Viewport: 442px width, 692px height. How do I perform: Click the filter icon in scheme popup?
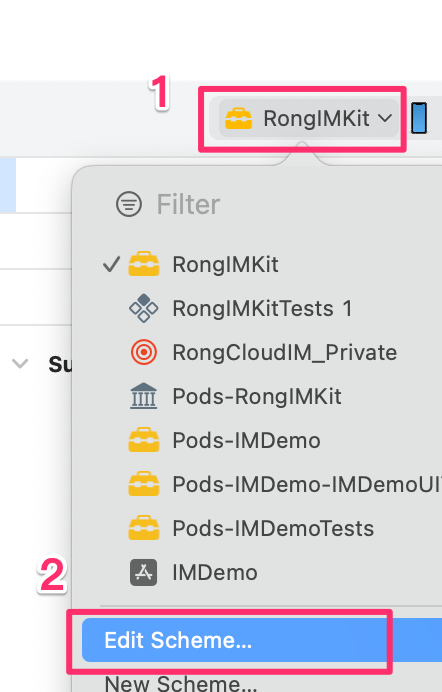(x=129, y=204)
